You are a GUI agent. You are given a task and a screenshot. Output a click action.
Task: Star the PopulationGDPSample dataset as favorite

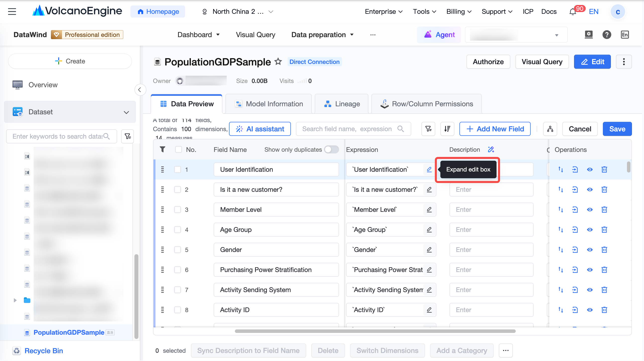click(x=278, y=62)
